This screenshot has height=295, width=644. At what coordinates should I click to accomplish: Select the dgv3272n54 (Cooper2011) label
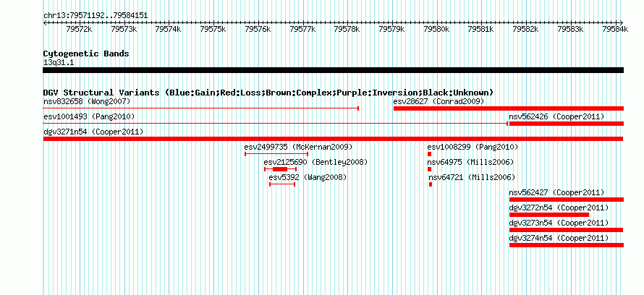point(559,208)
